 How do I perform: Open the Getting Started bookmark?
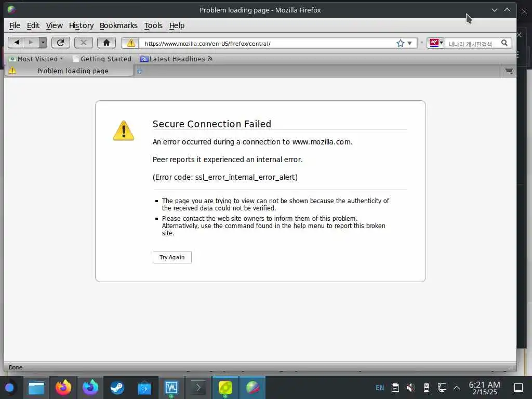(x=102, y=59)
